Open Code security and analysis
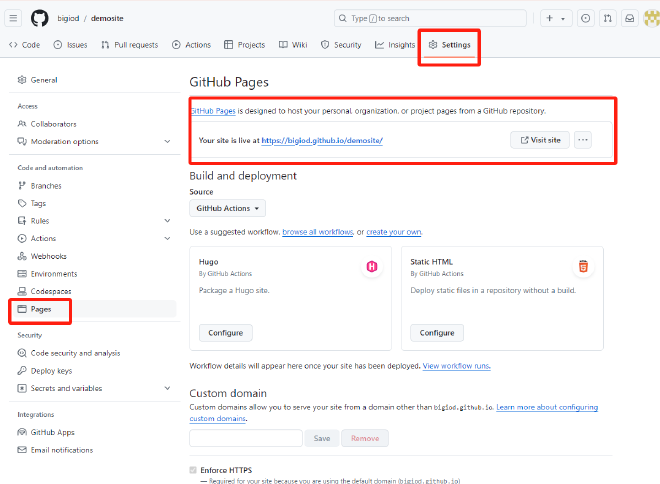The image size is (660, 484). tap(69, 353)
